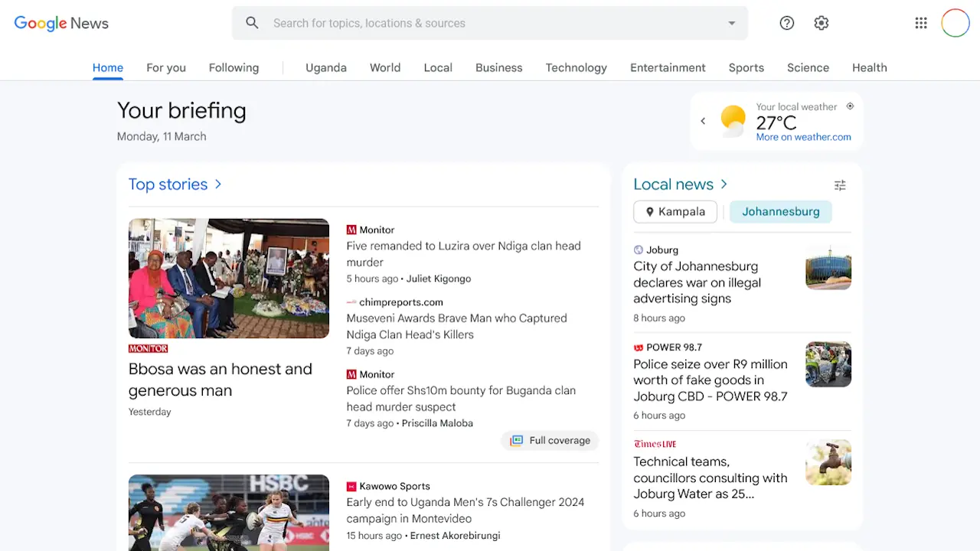The image size is (980, 551).
Task: Click the POWER 98.7 source icon
Action: click(639, 347)
